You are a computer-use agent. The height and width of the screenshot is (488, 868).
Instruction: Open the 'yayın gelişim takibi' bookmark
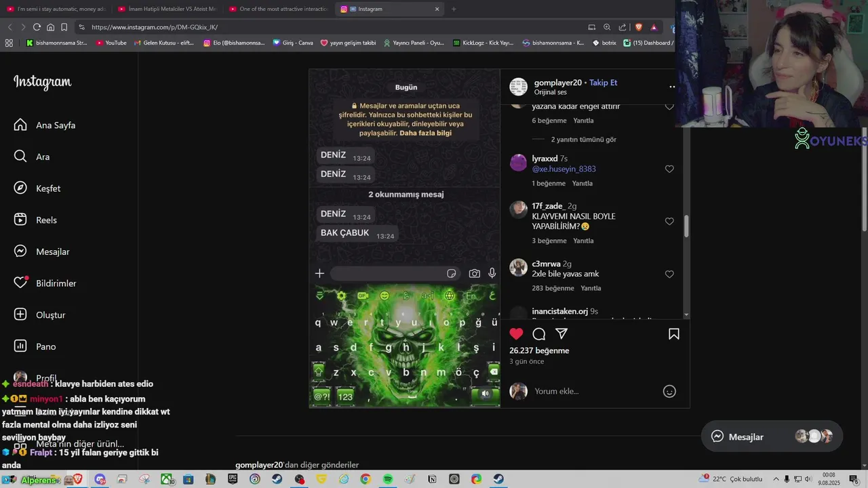[x=348, y=43]
